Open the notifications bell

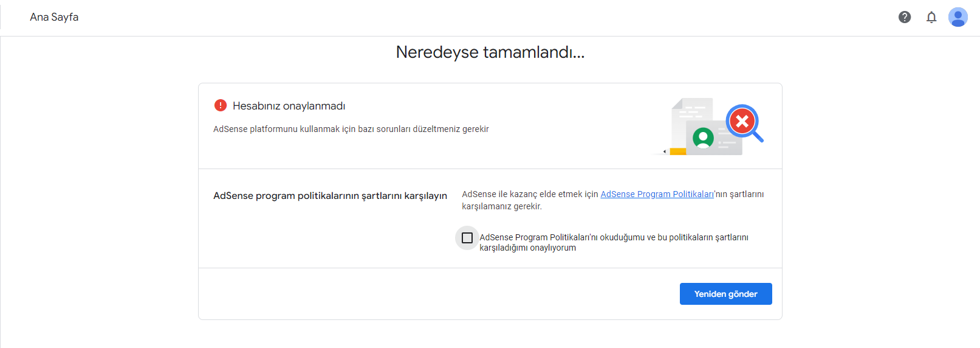[x=931, y=17]
